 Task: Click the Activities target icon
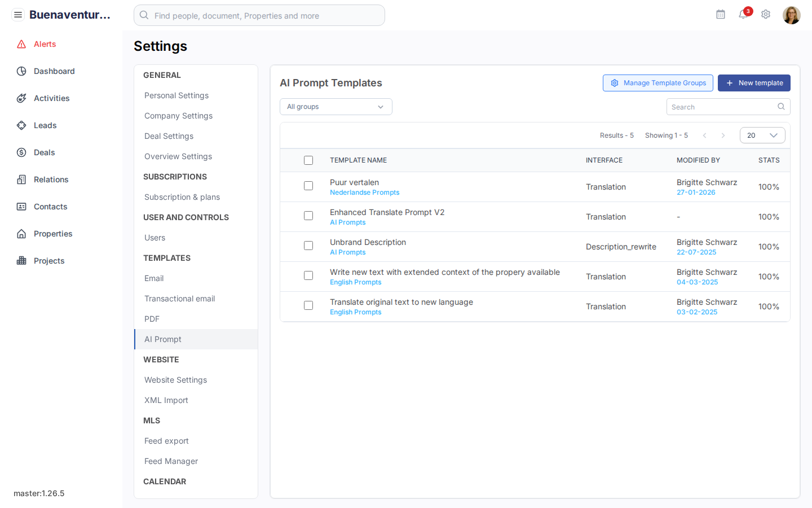tap(21, 98)
